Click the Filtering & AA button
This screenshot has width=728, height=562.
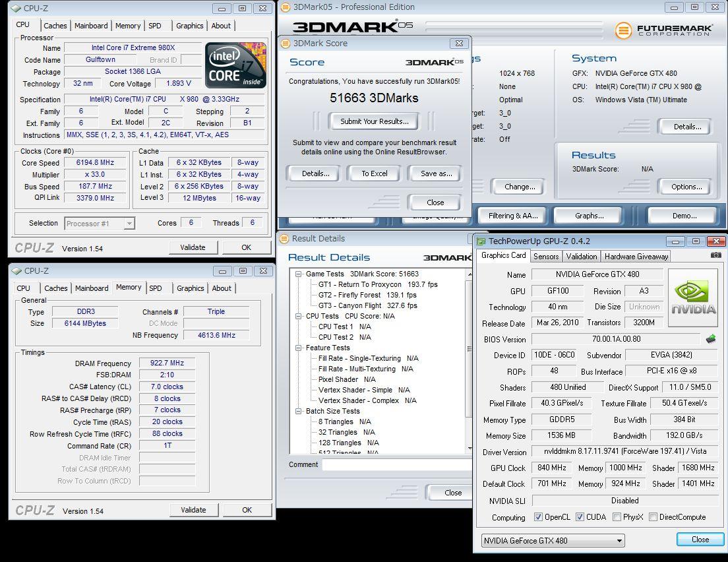tap(513, 216)
